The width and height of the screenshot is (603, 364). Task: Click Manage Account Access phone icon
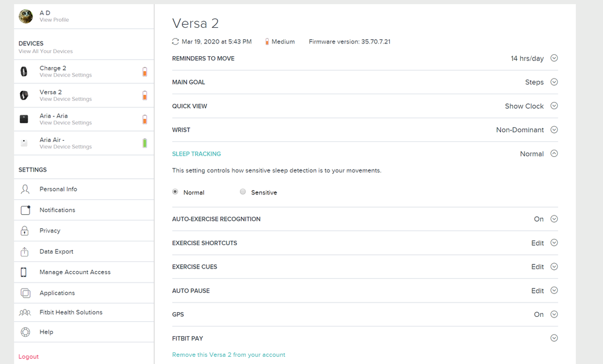24,272
